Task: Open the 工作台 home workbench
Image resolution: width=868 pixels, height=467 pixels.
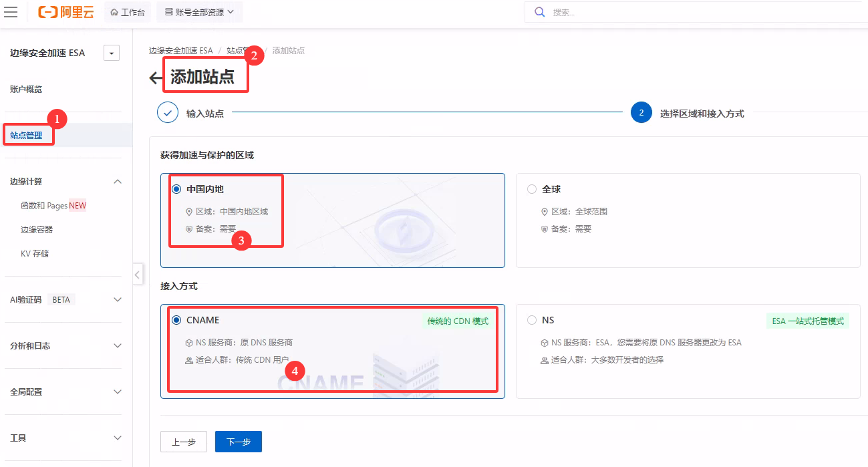Action: [x=127, y=12]
